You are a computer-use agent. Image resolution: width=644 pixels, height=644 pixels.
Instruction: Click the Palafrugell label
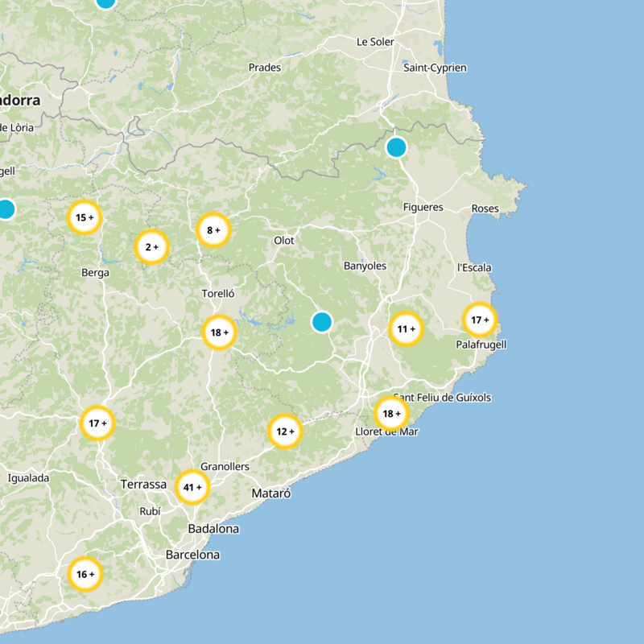pos(481,345)
